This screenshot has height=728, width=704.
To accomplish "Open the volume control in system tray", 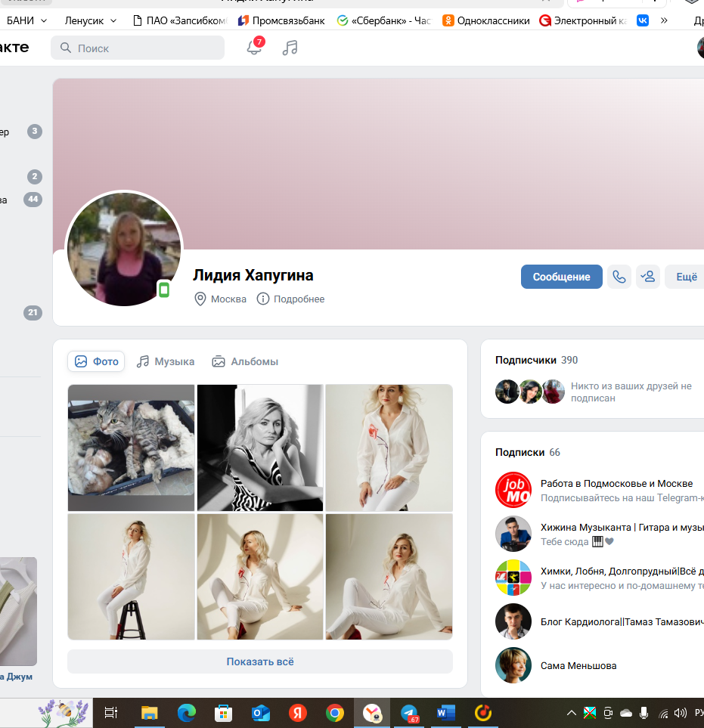I will pyautogui.click(x=681, y=713).
